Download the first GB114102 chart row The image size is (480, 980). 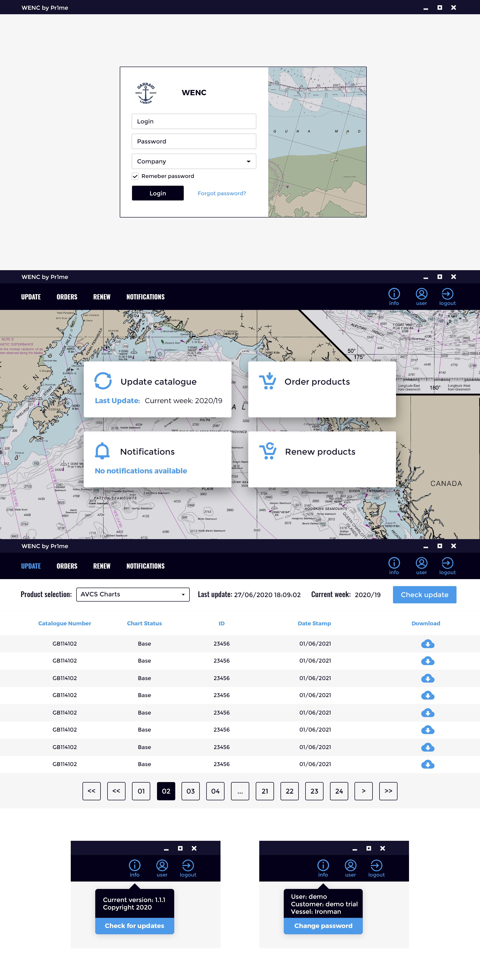[x=427, y=644]
